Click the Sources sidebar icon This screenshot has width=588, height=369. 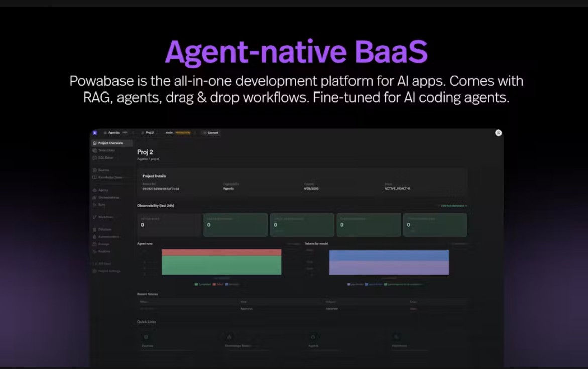point(95,170)
